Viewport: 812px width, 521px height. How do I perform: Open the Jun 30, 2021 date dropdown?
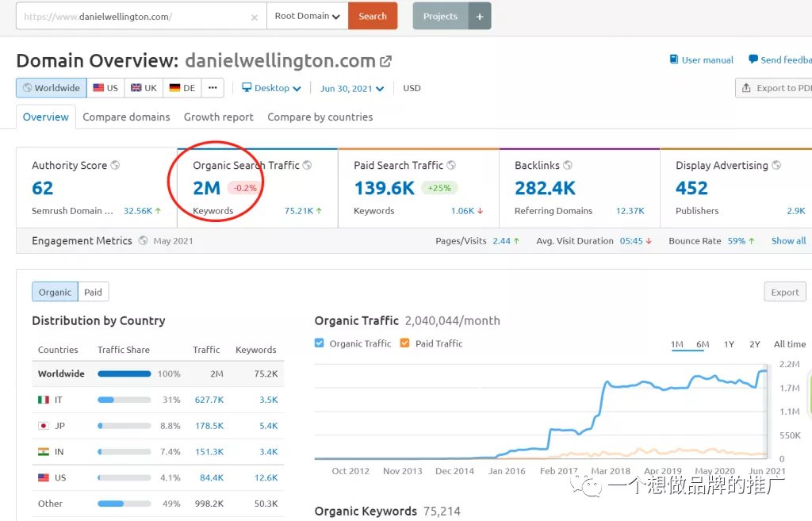pyautogui.click(x=352, y=89)
